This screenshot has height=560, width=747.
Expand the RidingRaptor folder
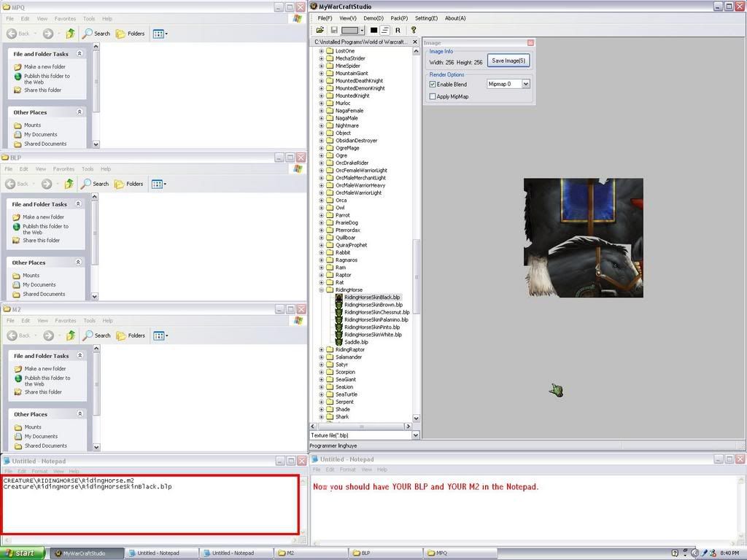pyautogui.click(x=322, y=349)
